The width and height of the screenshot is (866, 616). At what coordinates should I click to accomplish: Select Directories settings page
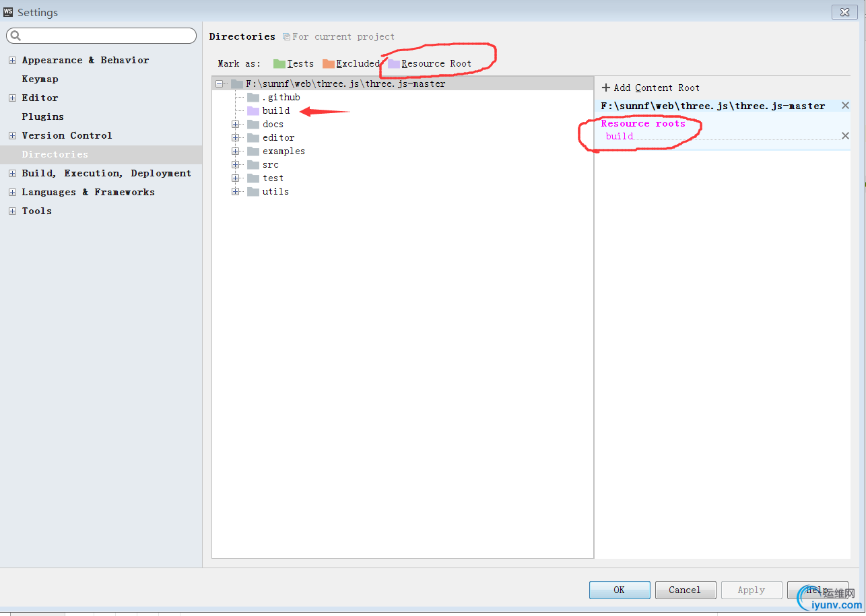click(101, 154)
